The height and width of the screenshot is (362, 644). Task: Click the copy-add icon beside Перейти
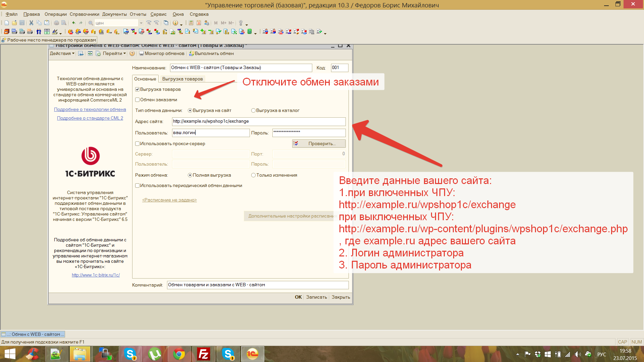[98, 54]
